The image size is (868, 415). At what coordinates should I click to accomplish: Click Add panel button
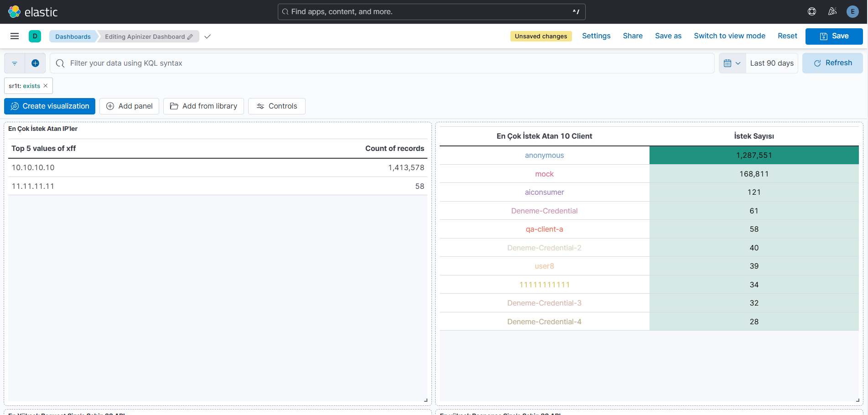[130, 106]
